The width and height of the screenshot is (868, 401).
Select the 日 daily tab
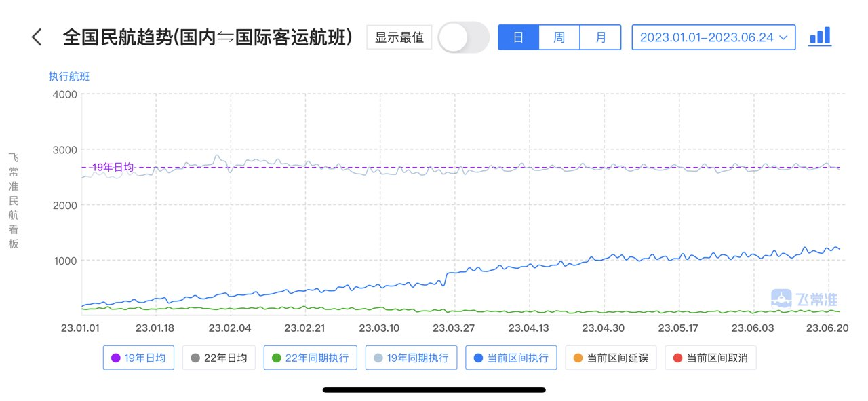[x=519, y=37]
